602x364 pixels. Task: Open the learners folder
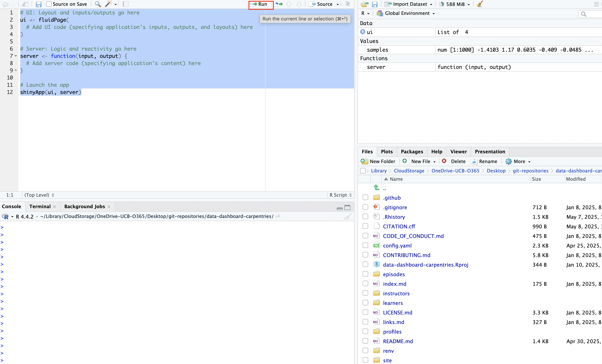point(393,303)
